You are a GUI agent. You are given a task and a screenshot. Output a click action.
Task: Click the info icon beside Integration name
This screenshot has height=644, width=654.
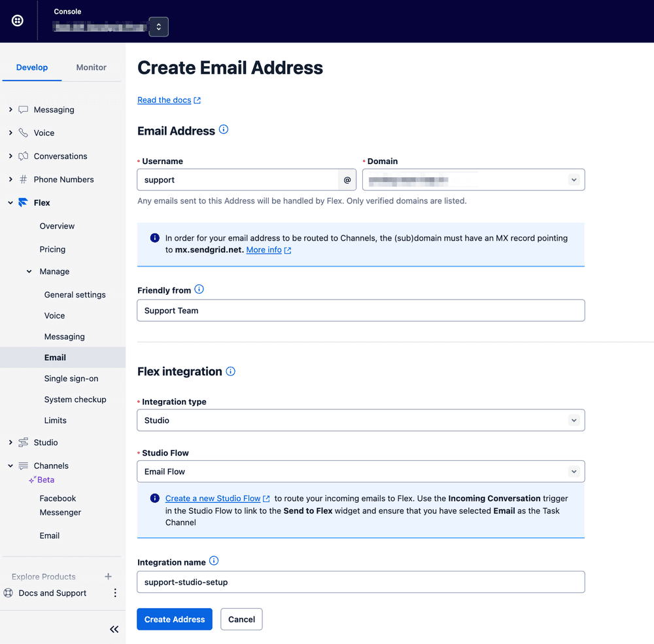(x=213, y=561)
